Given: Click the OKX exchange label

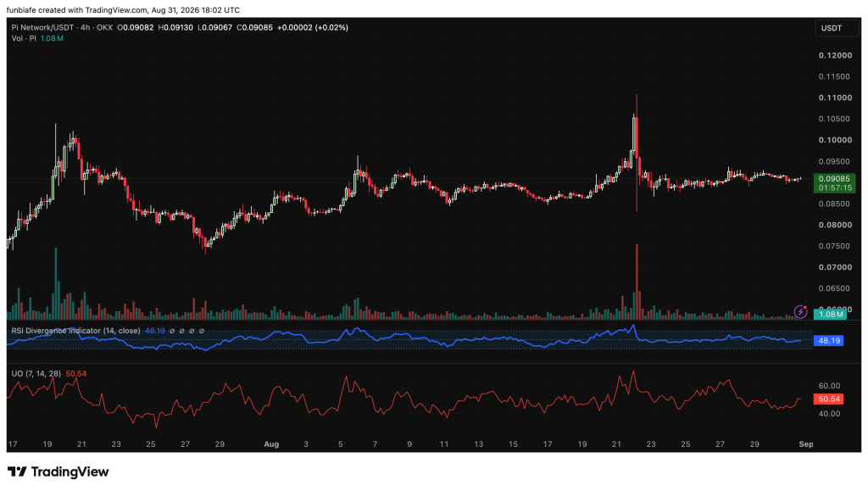Looking at the screenshot, I should [x=104, y=27].
